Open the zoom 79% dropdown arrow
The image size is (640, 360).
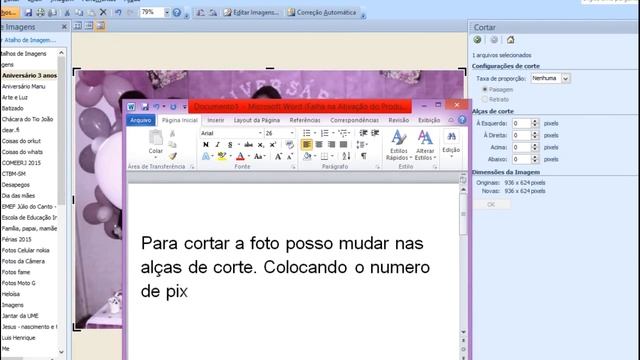click(x=167, y=13)
